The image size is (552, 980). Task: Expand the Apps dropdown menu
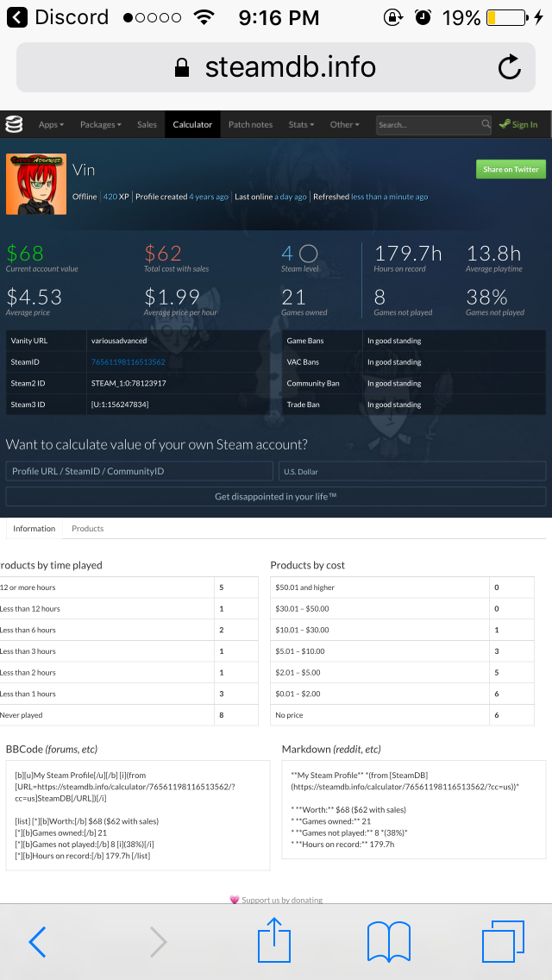point(51,124)
